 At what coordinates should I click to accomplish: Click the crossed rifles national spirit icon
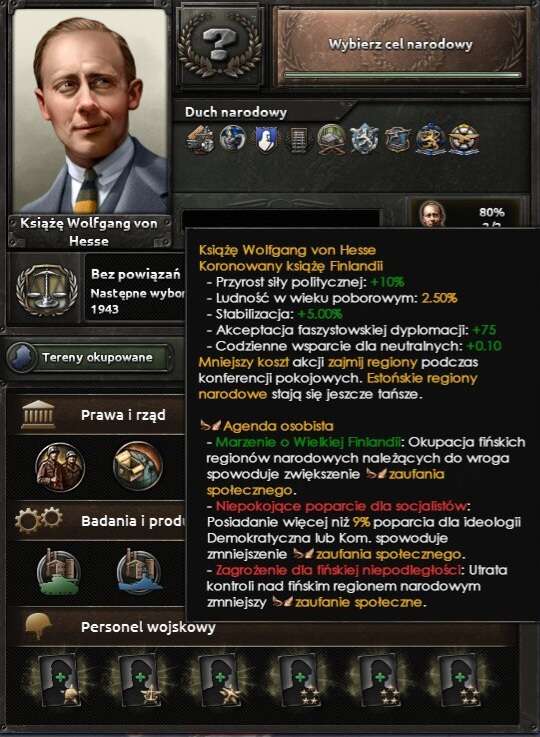(x=331, y=139)
